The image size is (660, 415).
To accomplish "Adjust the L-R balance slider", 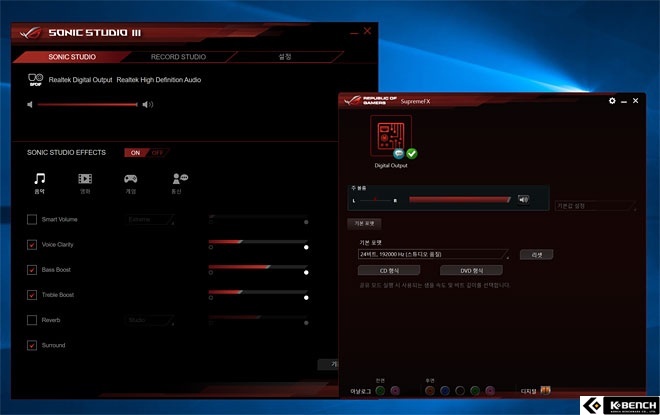I will click(x=374, y=200).
